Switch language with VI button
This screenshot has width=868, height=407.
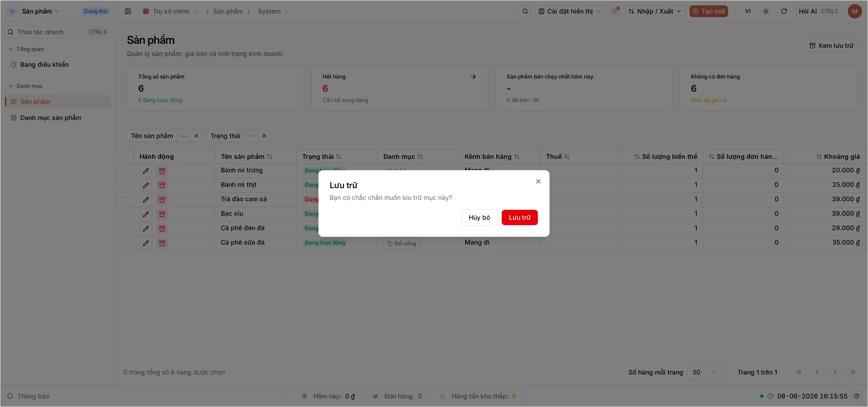(x=748, y=11)
